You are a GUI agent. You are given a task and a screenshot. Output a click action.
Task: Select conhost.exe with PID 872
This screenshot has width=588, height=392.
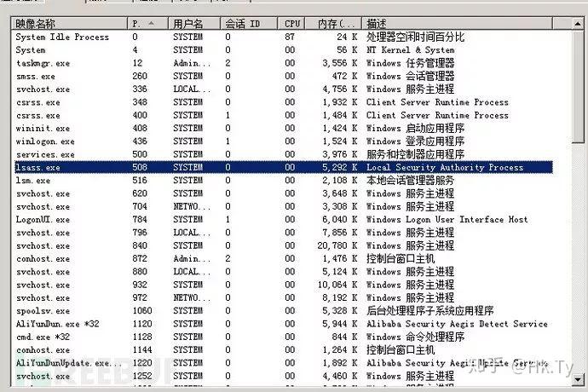(x=284, y=258)
